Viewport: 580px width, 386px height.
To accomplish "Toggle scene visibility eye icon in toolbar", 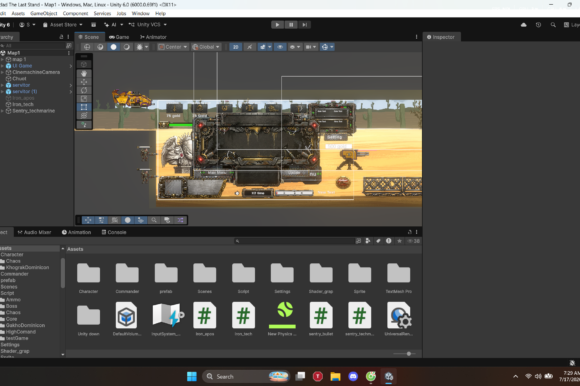I will click(x=280, y=47).
